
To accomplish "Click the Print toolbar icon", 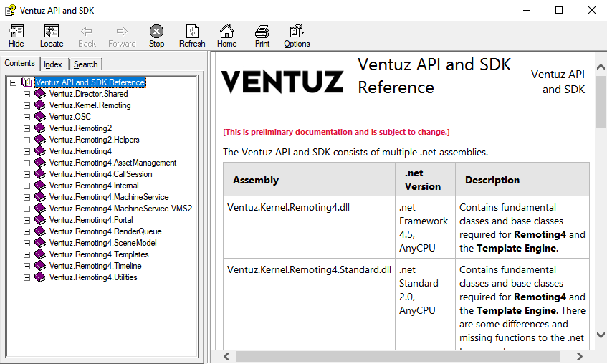I will (262, 32).
